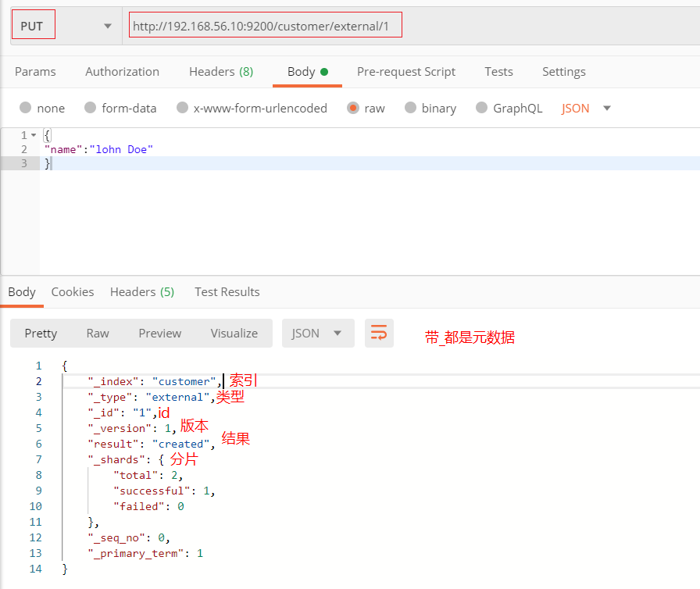This screenshot has height=589, width=700.
Task: Select the request Body tab
Action: click(x=308, y=71)
